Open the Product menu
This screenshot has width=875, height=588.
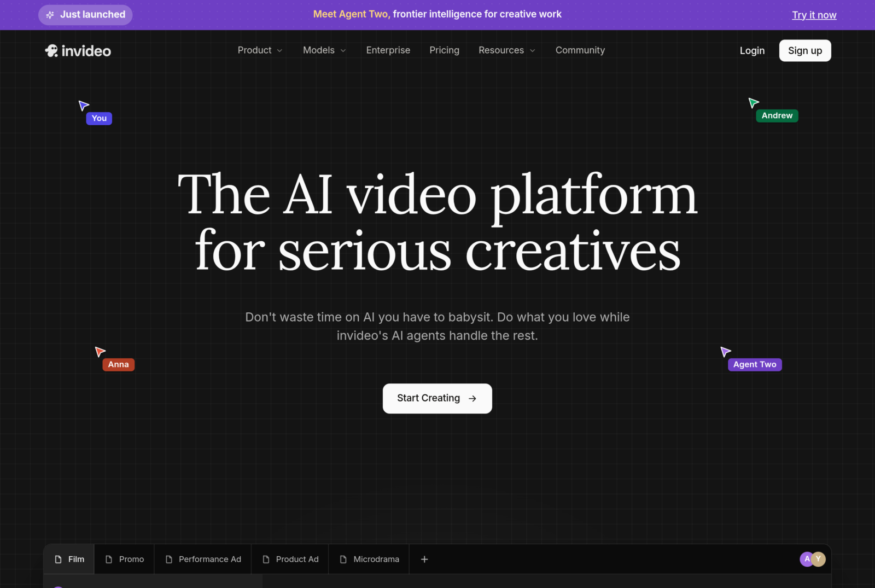tap(260, 50)
